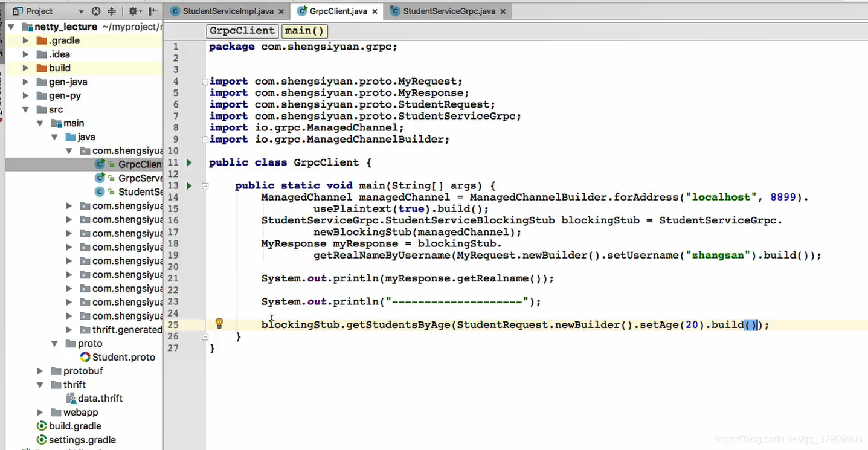
Task: Open the Project view dropdown
Action: coord(81,11)
